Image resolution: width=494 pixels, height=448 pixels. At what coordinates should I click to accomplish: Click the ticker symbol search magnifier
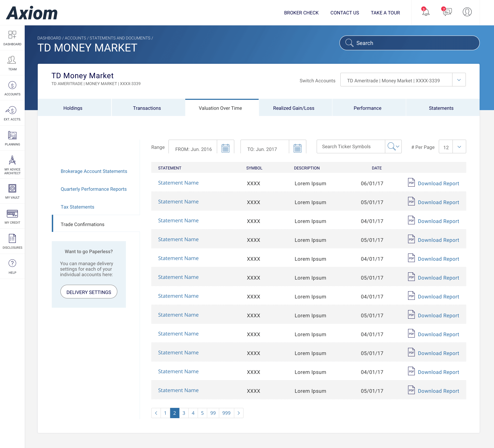tap(391, 146)
